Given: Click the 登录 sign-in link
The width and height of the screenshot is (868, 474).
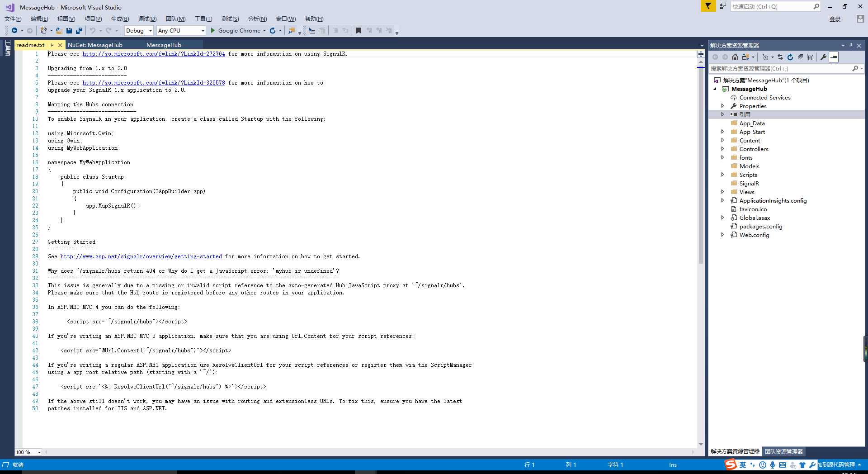Looking at the screenshot, I should [835, 19].
